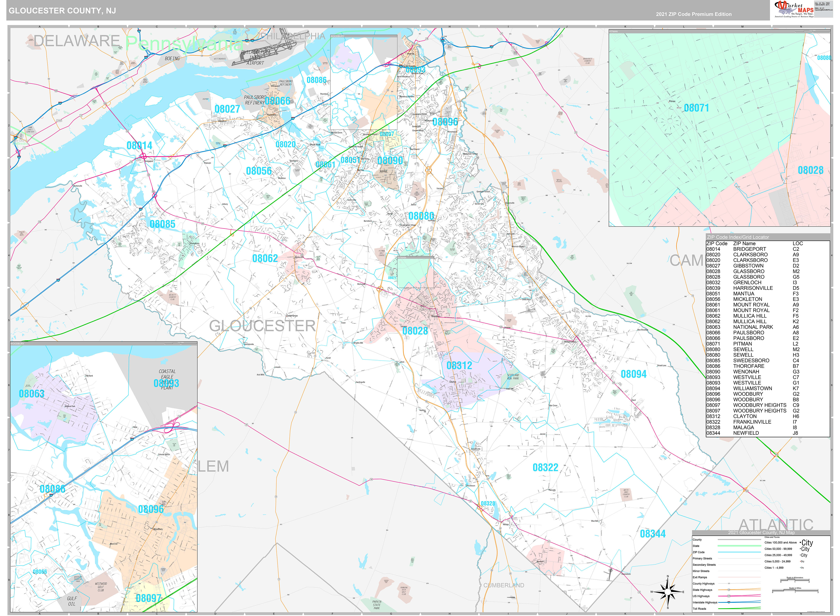Select the 08090 WENONAH index row
840x616 pixels.
coord(768,372)
